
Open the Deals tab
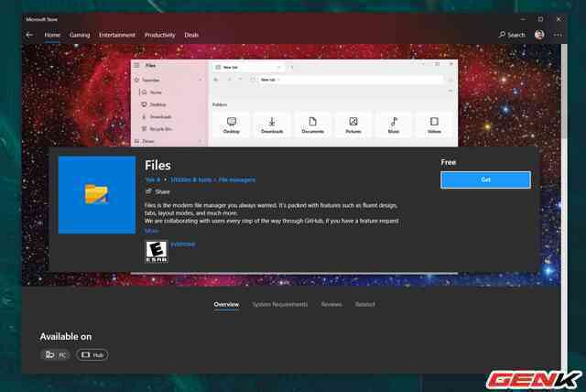[191, 35]
